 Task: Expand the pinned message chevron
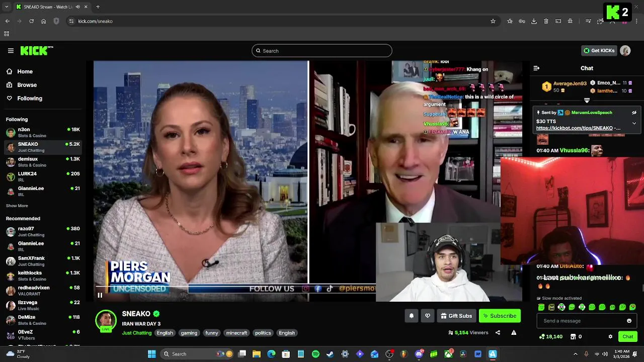634,123
